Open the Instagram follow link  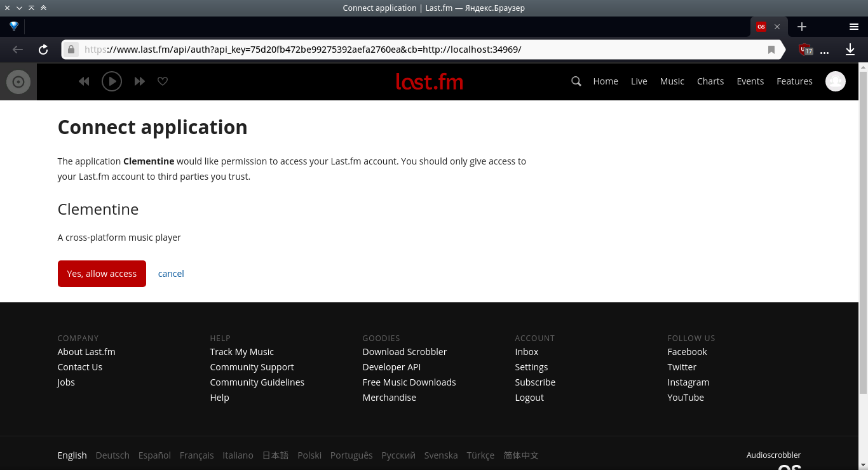689,382
